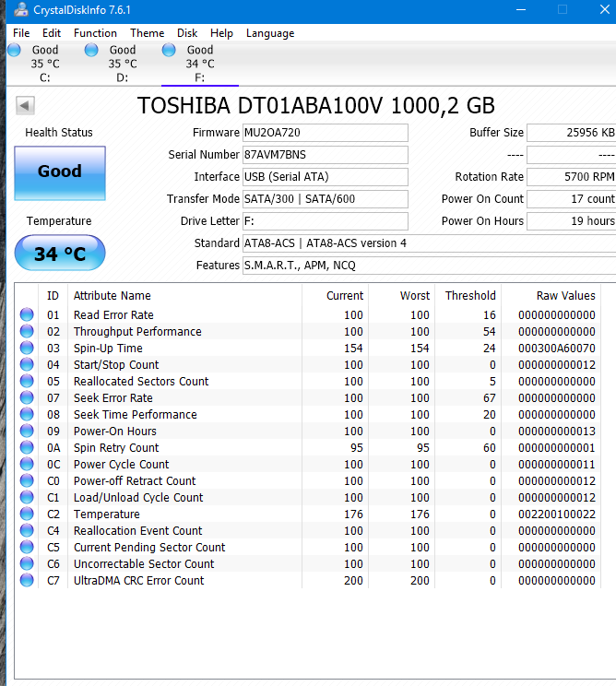Click the ID column header

tap(53, 296)
